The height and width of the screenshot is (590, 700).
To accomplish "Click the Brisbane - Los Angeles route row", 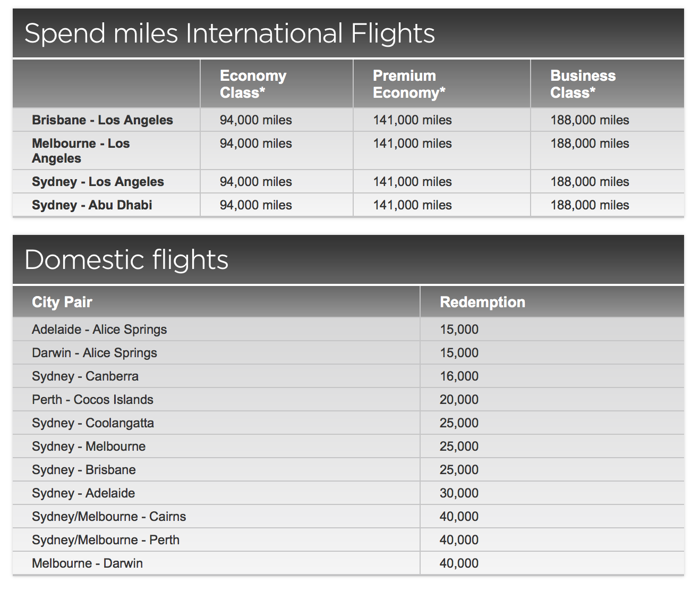I will (103, 120).
